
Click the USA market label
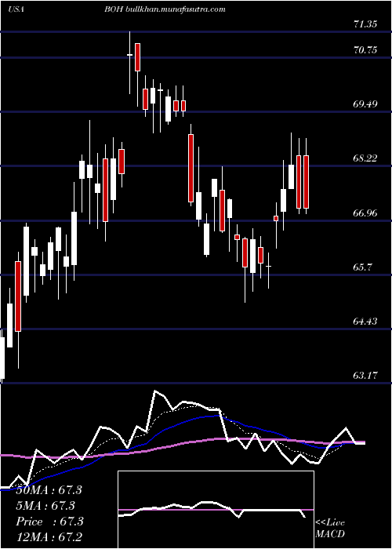[x=16, y=9]
